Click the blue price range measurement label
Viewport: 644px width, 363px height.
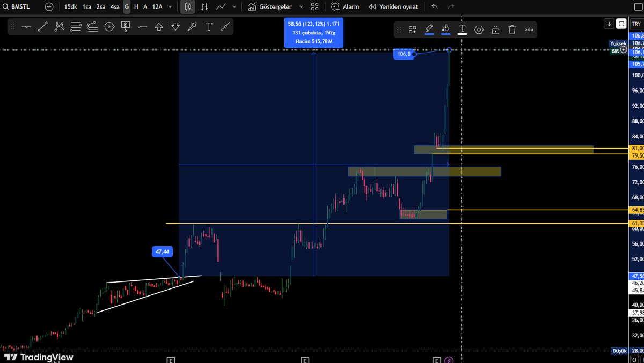[314, 33]
